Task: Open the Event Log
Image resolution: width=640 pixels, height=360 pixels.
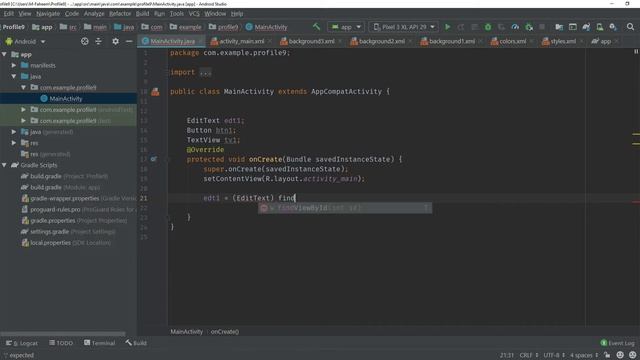Action: pos(618,343)
